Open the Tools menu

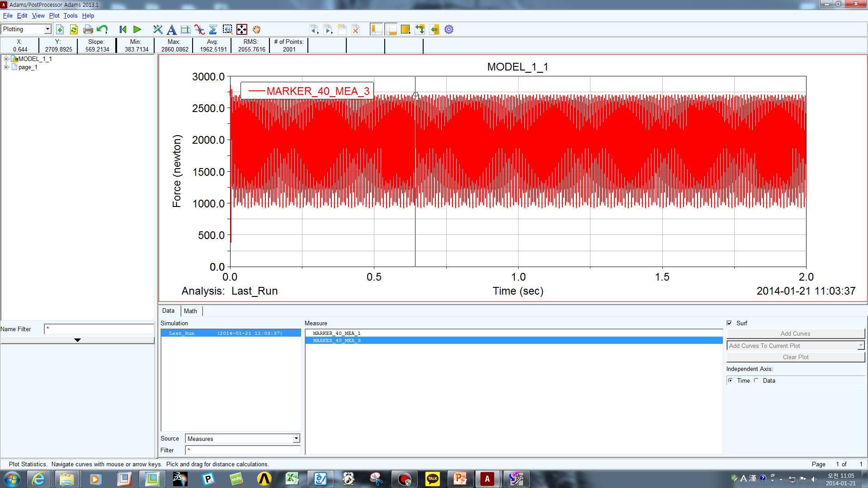70,15
